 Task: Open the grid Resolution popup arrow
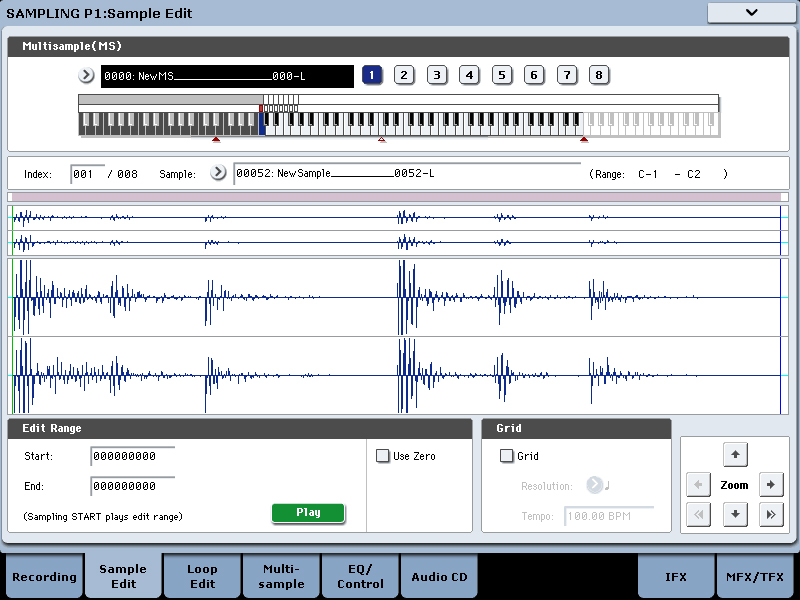594,484
